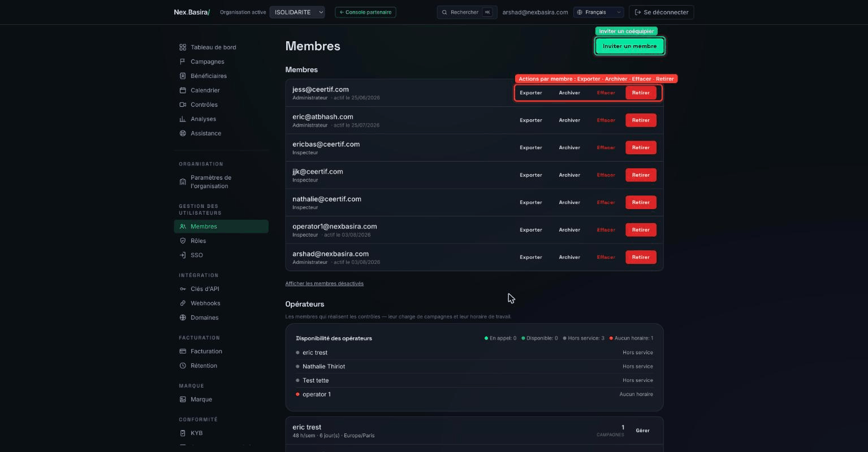Click Exporter for nathalie@ceertif.com

(531, 202)
